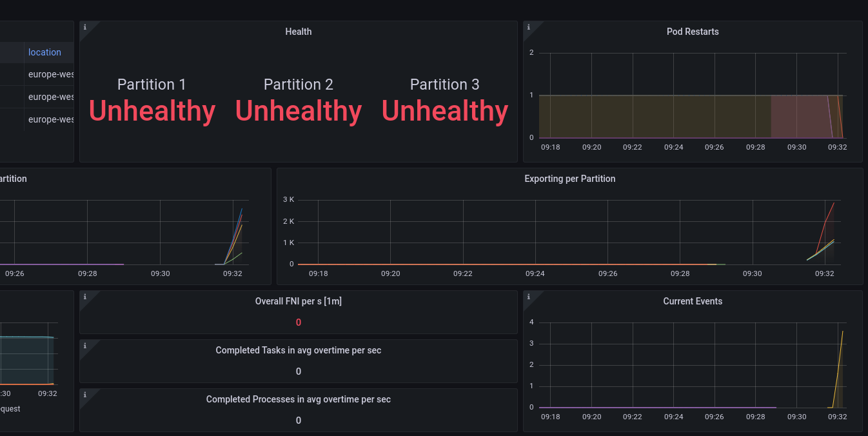Open the Completed Tasks panel title menu
This screenshot has height=436, width=868.
tap(298, 350)
